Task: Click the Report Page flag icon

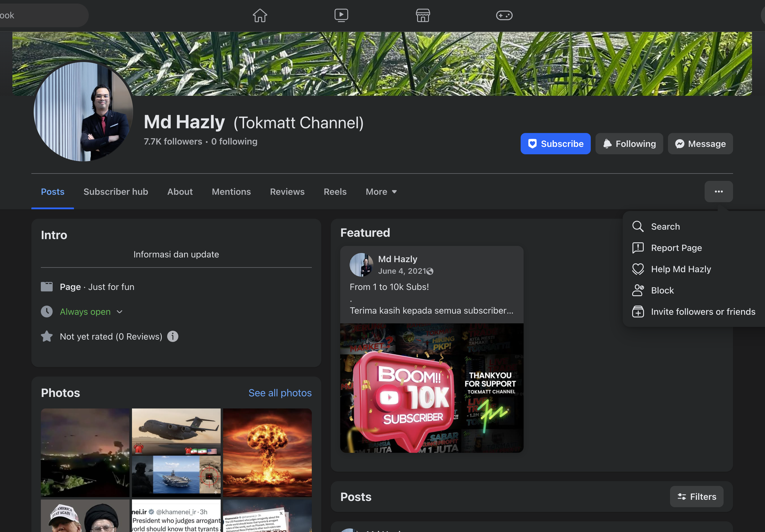Action: [638, 248]
